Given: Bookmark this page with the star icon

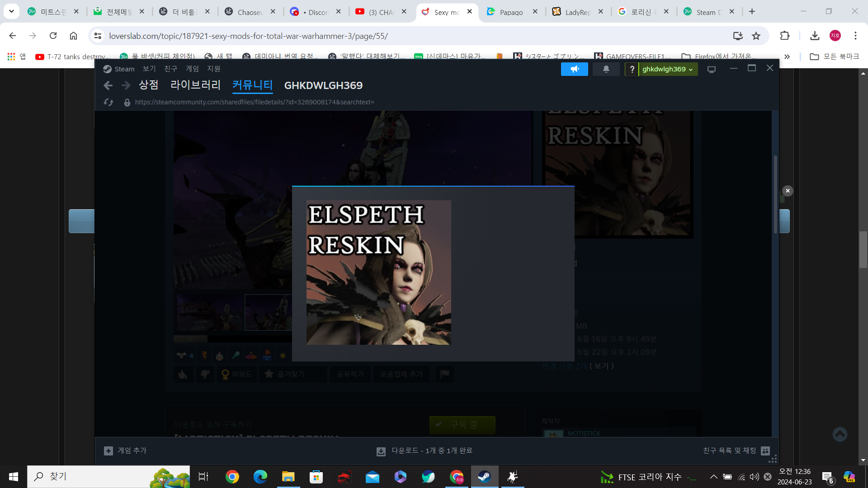Looking at the screenshot, I should click(756, 36).
